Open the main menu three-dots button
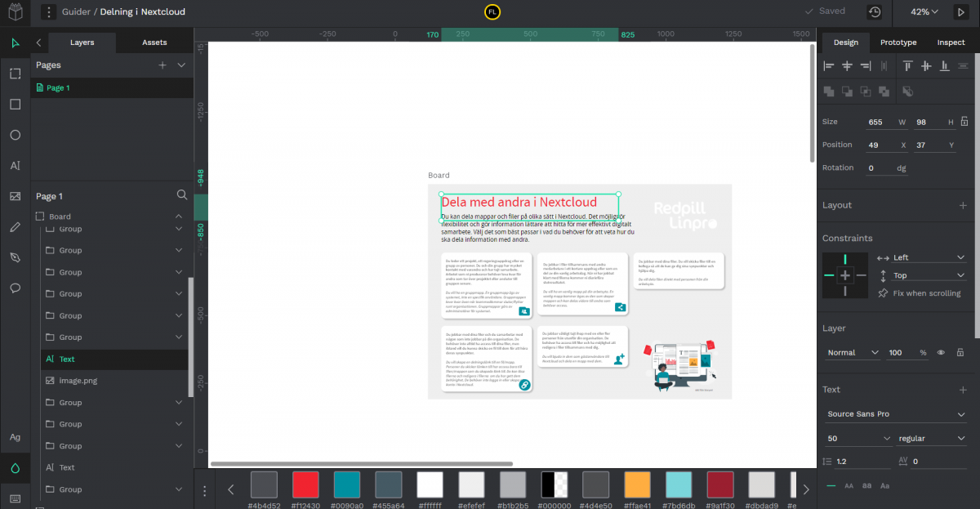The image size is (980, 509). click(x=48, y=12)
